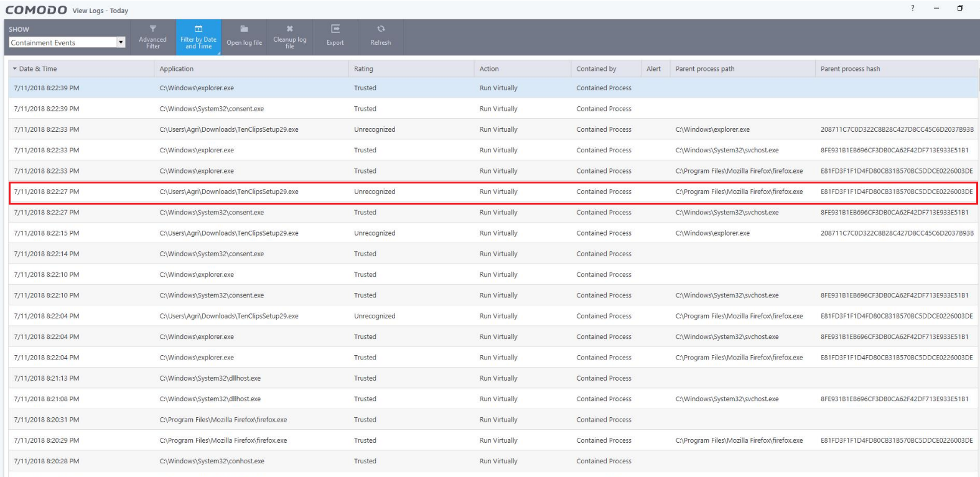Select the 8:20:31 PM firefox.exe row
980x477 pixels.
[493, 420]
